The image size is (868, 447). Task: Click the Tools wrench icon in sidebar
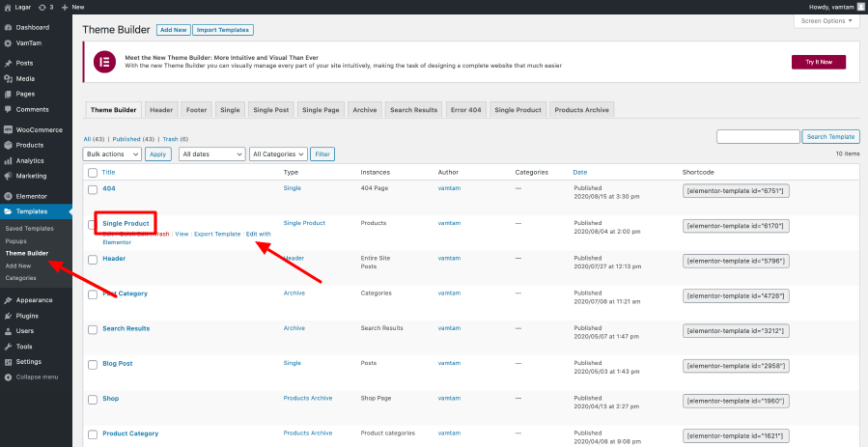click(8, 347)
